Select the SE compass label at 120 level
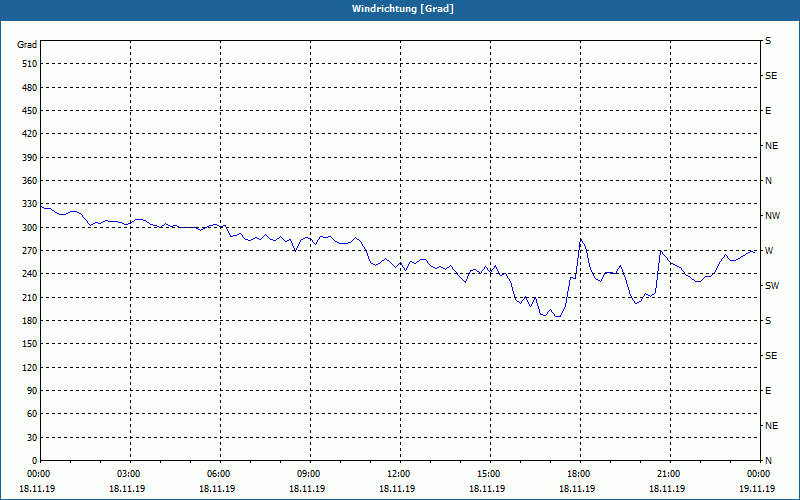Image resolution: width=800 pixels, height=500 pixels. 771,356
